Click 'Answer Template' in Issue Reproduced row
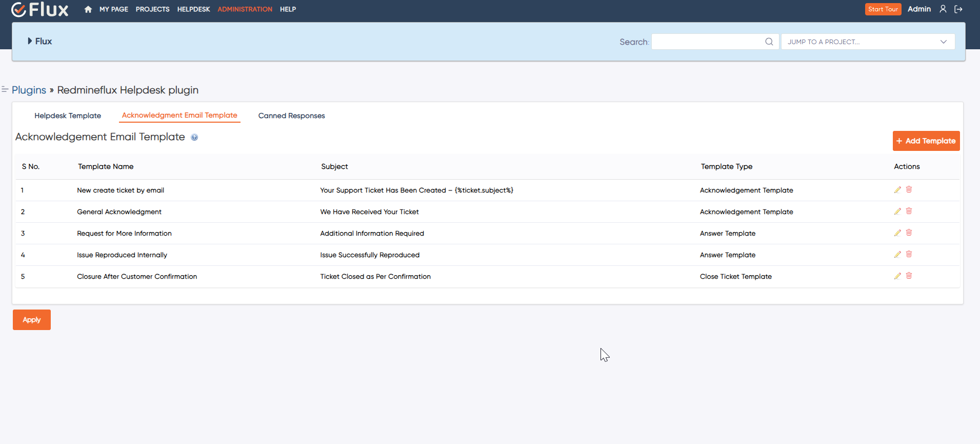980x444 pixels. pos(727,255)
